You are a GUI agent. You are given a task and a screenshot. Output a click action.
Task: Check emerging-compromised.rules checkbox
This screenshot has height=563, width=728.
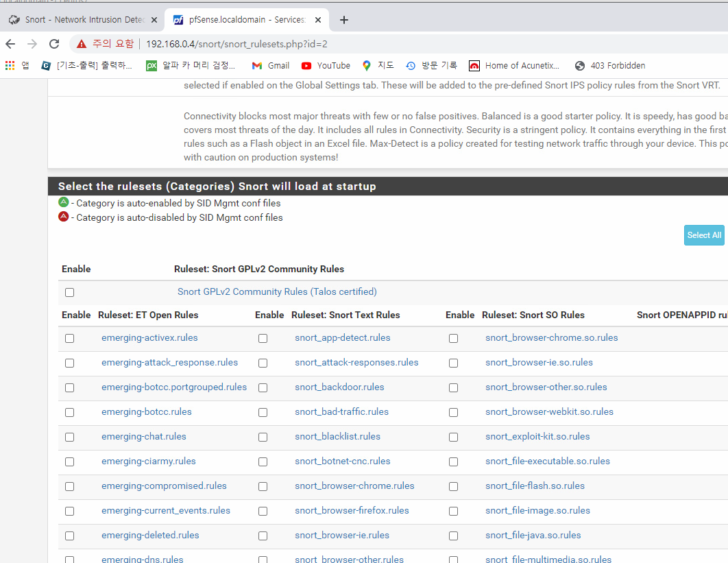pyautogui.click(x=70, y=486)
